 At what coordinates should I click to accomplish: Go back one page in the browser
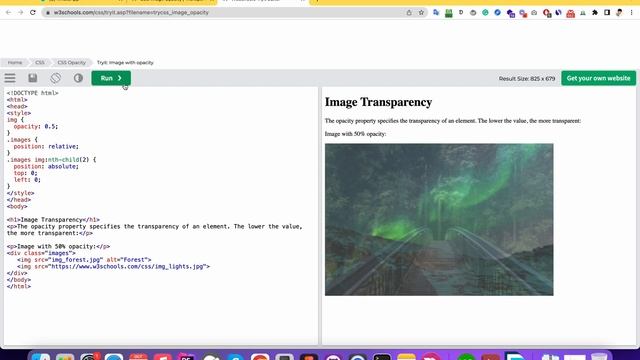click(8, 13)
